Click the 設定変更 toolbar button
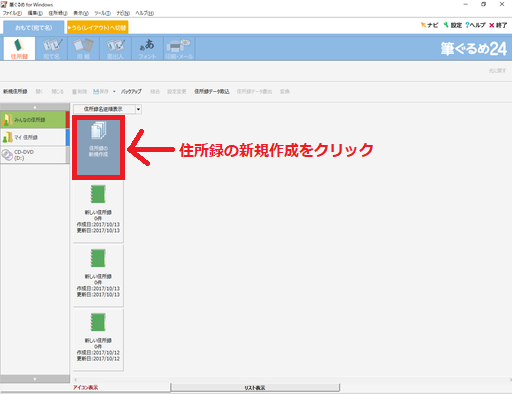512x394 pixels. (176, 91)
